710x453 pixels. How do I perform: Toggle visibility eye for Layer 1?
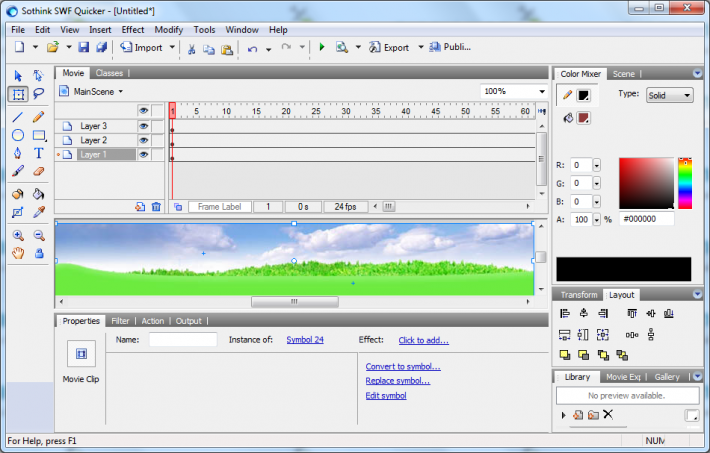pos(144,155)
